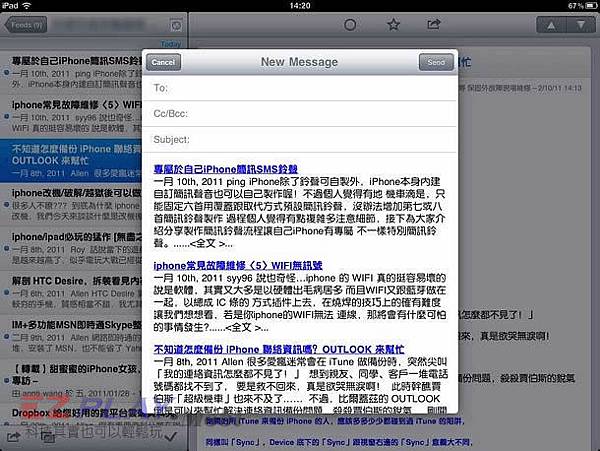Viewport: 600px width, 451px height.
Task: Open the share action icon in top toolbar
Action: click(434, 25)
